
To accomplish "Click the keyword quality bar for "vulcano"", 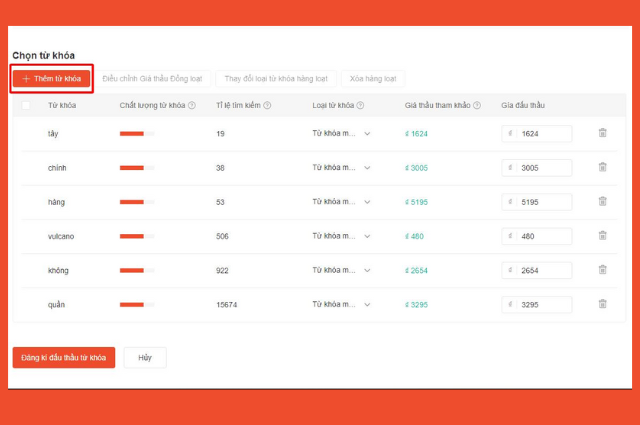I will (x=136, y=236).
